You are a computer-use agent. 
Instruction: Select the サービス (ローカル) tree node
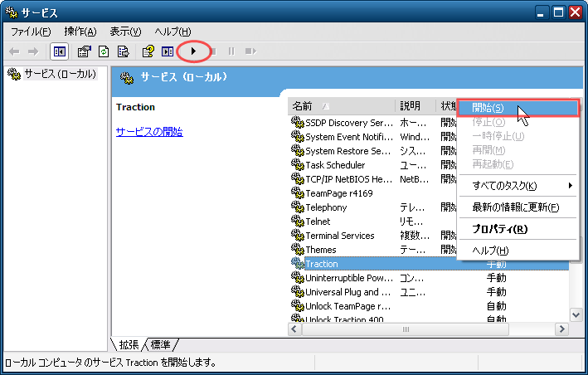click(60, 74)
